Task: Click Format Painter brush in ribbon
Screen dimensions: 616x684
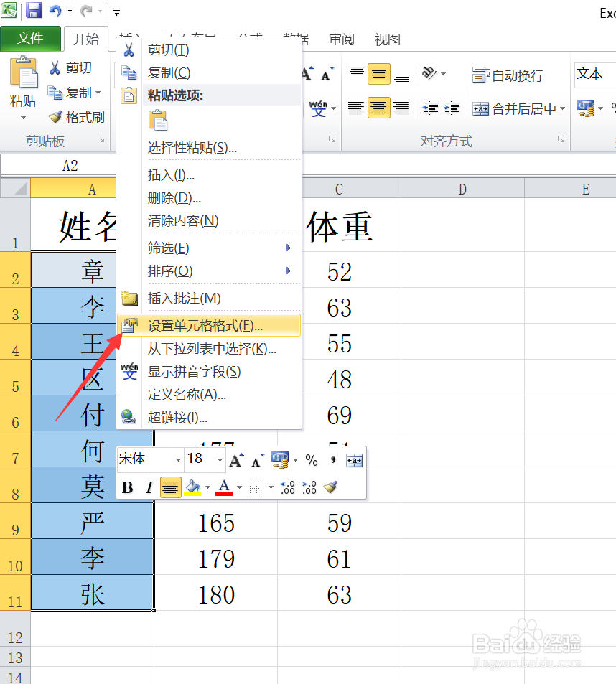Action: point(55,117)
